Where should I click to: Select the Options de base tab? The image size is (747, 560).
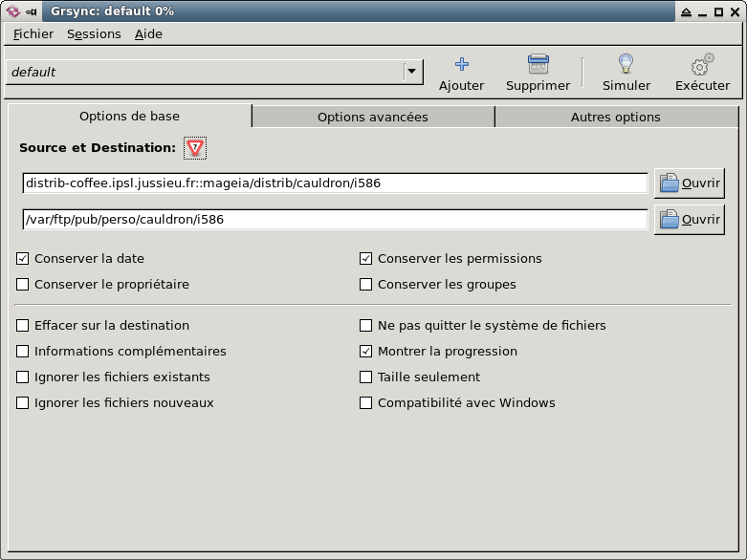click(129, 116)
